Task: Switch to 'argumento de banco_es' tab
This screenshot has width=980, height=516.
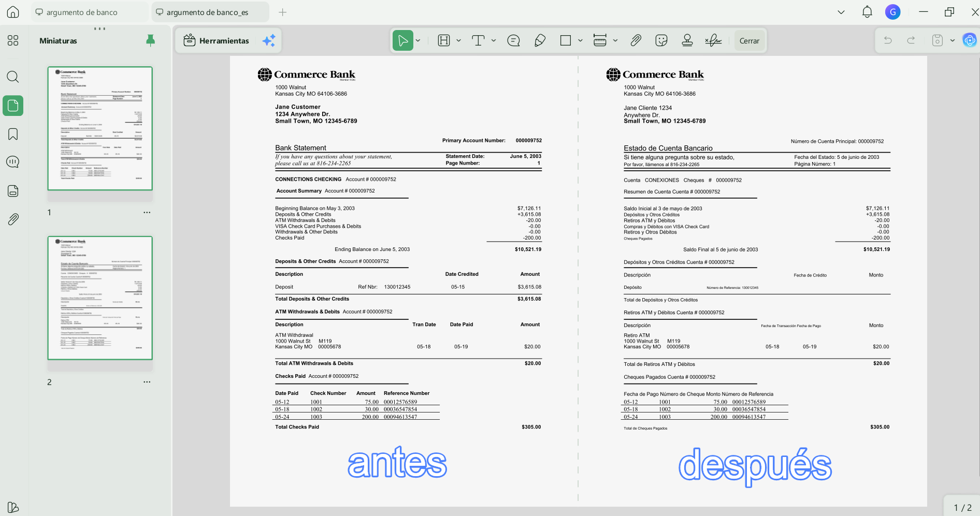Action: coord(210,12)
